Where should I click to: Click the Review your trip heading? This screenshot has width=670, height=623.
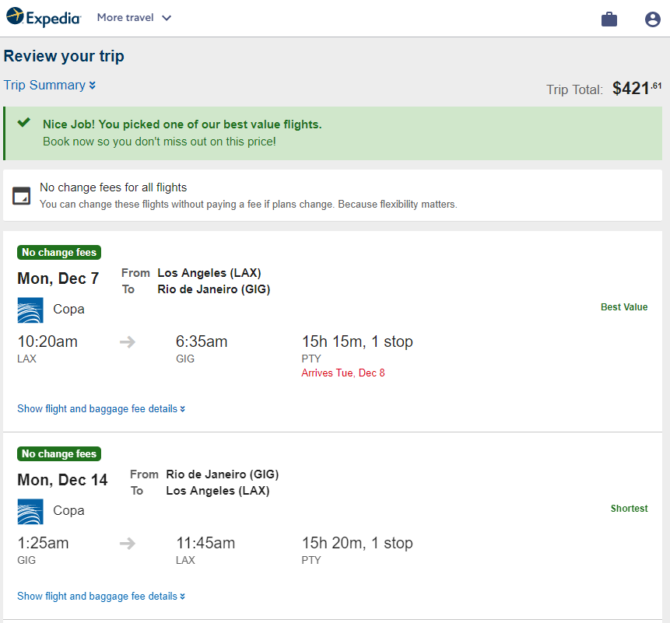(x=64, y=56)
